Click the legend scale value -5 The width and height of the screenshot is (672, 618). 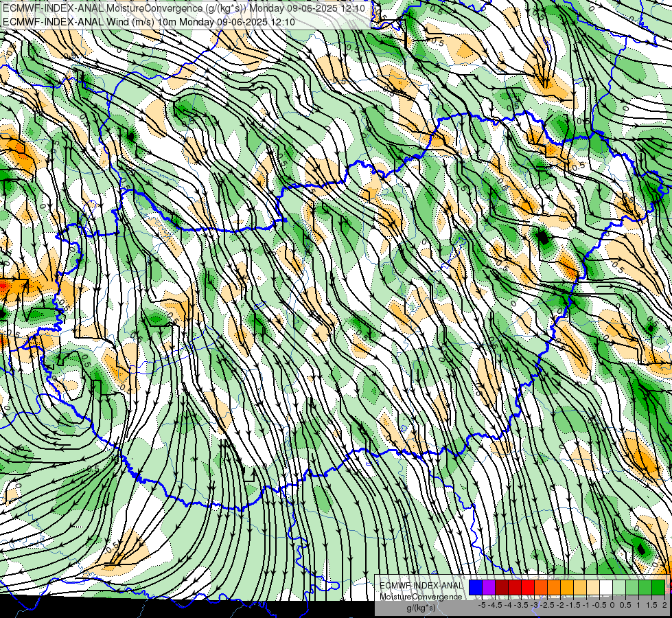482,605
